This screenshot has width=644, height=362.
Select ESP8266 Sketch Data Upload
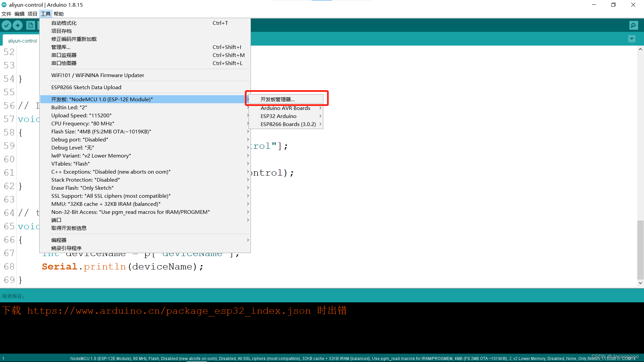point(86,87)
